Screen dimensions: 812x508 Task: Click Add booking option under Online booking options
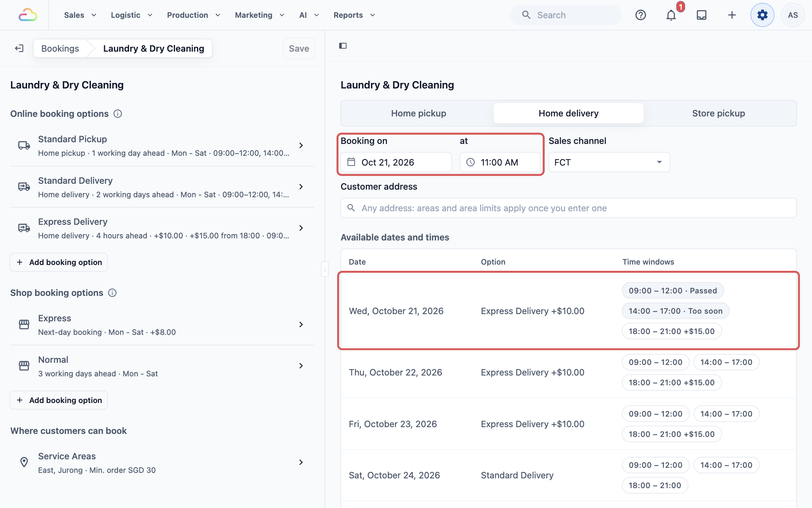coord(59,262)
